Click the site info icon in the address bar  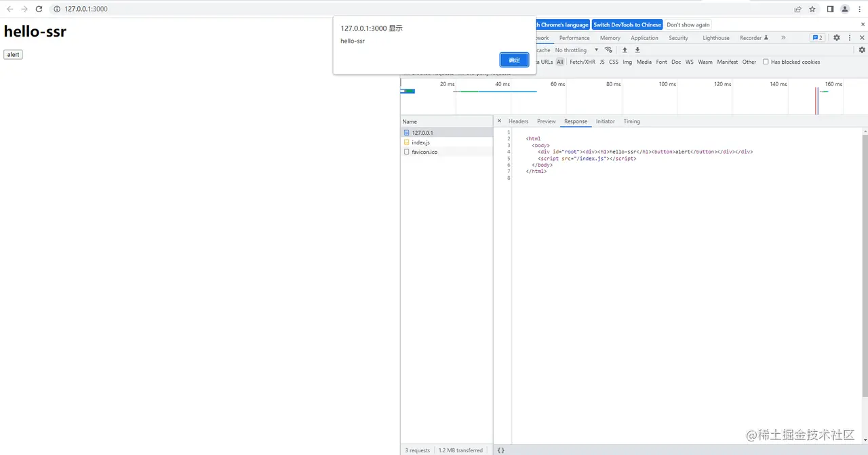click(57, 9)
